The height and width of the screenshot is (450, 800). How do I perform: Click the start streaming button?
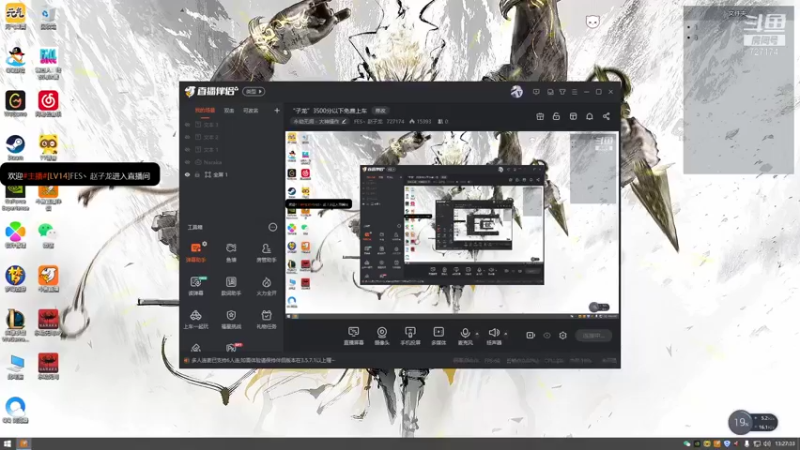click(x=593, y=335)
